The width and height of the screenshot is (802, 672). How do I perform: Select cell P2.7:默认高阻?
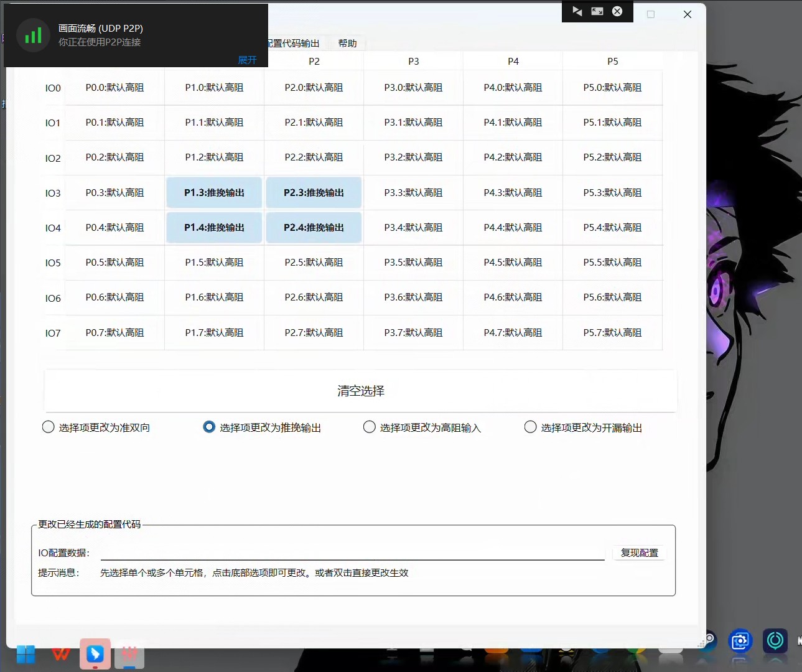(314, 333)
